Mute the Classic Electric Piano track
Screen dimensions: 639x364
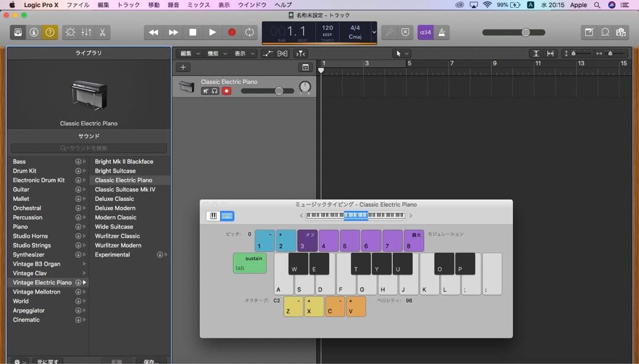click(x=205, y=91)
